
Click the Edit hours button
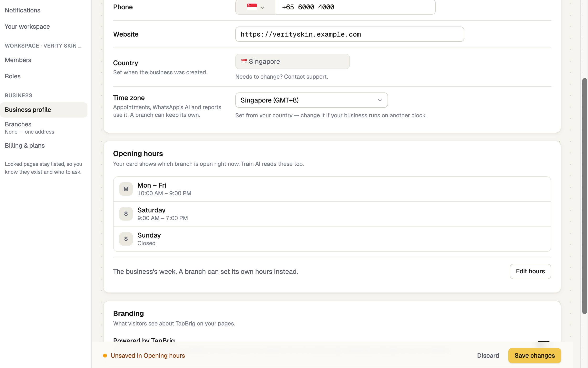pyautogui.click(x=530, y=271)
